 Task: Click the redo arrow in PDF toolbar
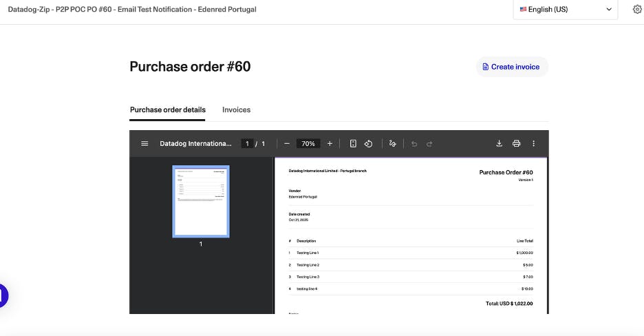coord(429,144)
